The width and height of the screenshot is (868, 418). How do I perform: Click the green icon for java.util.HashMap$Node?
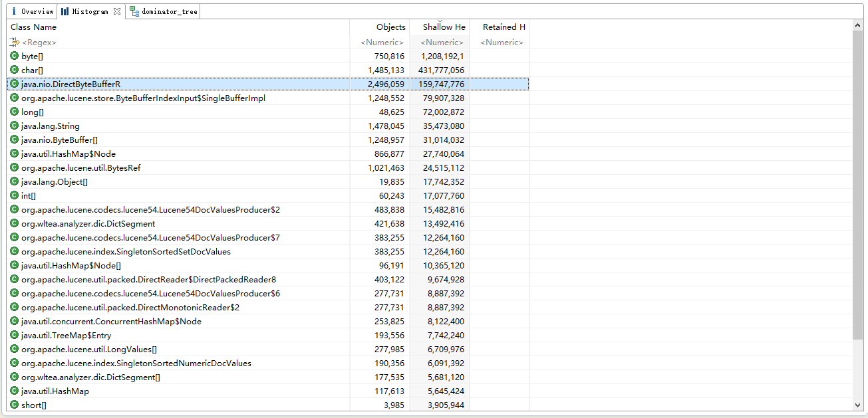15,154
